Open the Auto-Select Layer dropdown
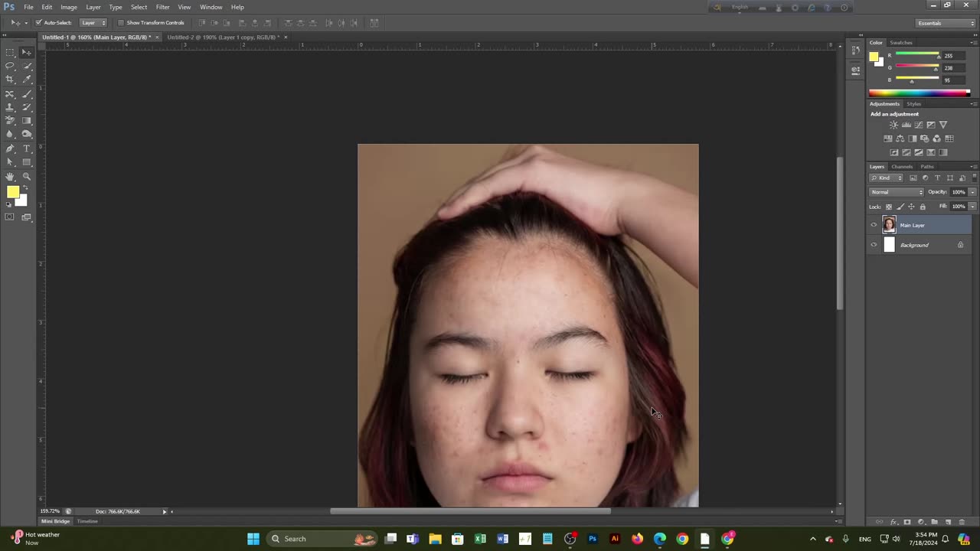This screenshot has height=551, width=980. tap(93, 23)
